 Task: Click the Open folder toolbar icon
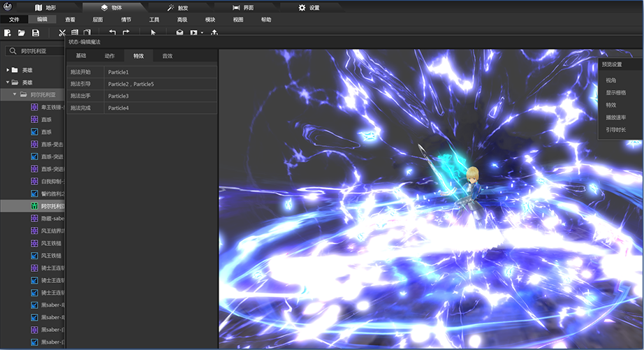pos(22,33)
